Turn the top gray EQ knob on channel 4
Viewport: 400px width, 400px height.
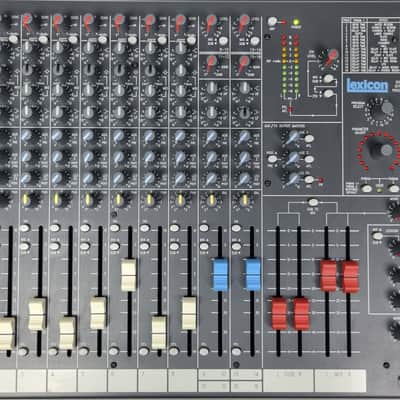click(x=57, y=48)
